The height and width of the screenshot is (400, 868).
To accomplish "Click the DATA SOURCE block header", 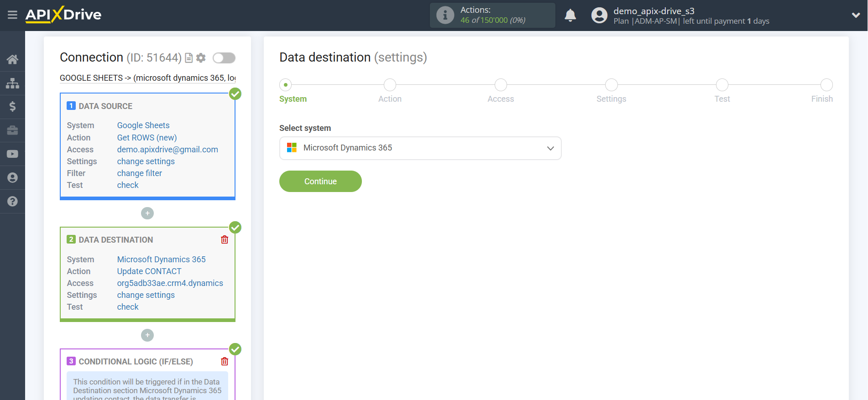I will [105, 106].
